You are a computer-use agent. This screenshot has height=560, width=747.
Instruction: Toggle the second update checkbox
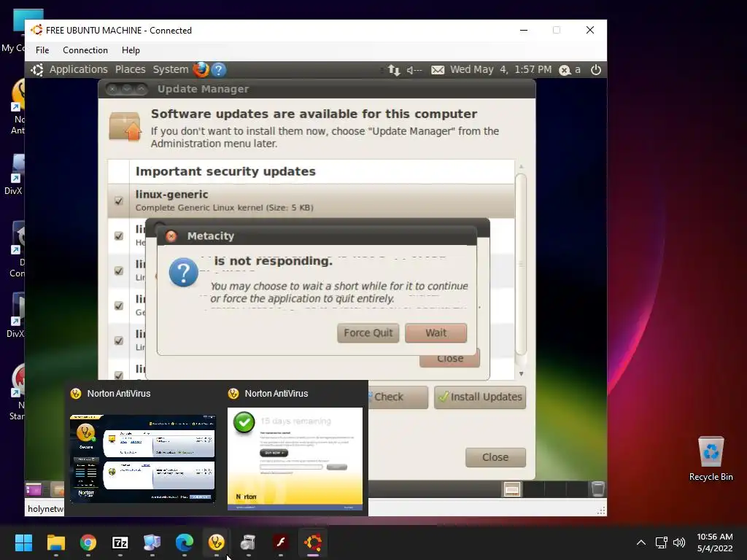pyautogui.click(x=119, y=236)
